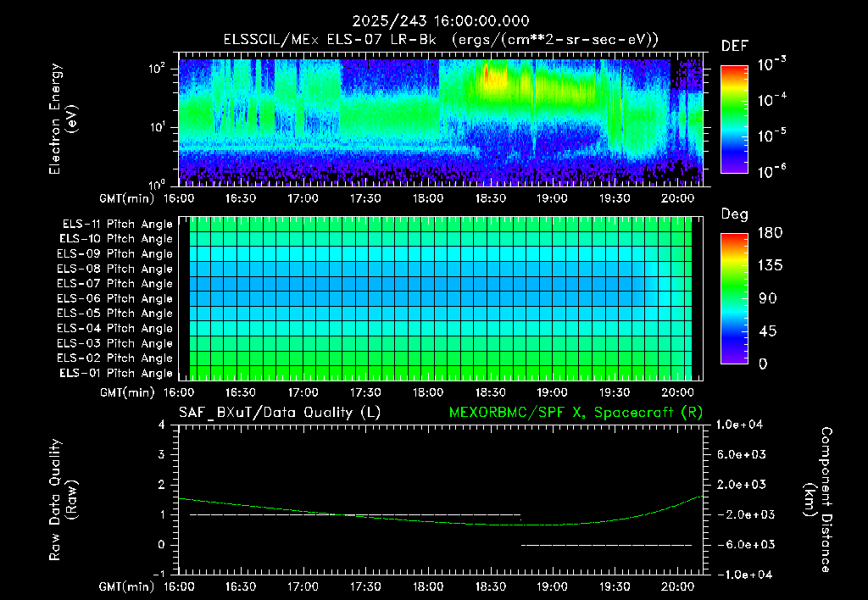Click the 0 value on Deg scale
This screenshot has width=868, height=600.
click(763, 364)
